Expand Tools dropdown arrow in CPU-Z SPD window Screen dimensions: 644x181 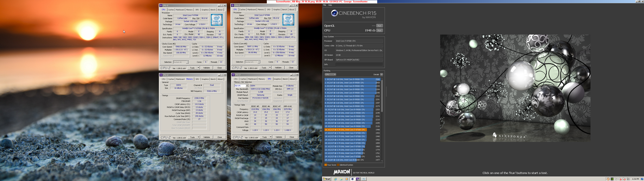click(x=271, y=137)
